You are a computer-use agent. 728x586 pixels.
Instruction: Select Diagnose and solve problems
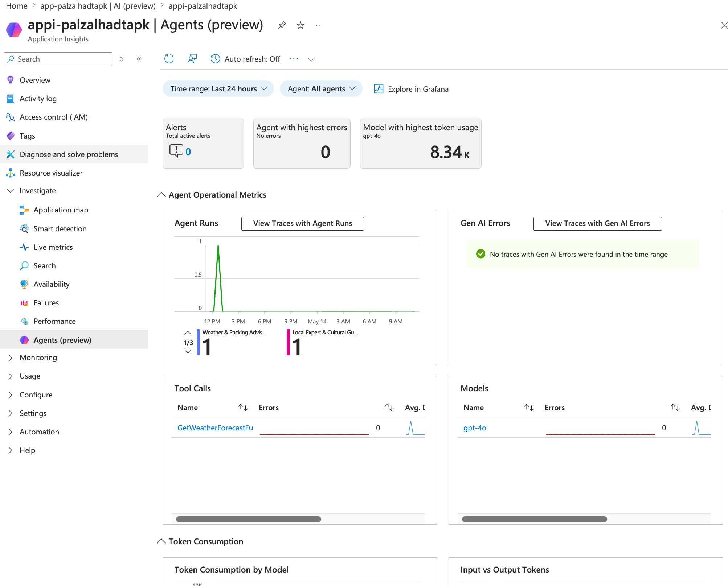point(74,154)
